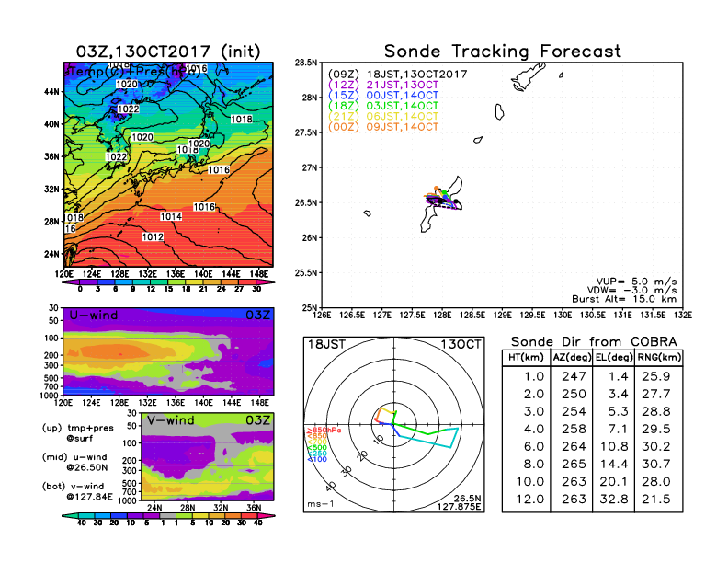The image size is (728, 563).
Task: Click the '(bot) v-wind @127.84E' description
Action: [77, 491]
